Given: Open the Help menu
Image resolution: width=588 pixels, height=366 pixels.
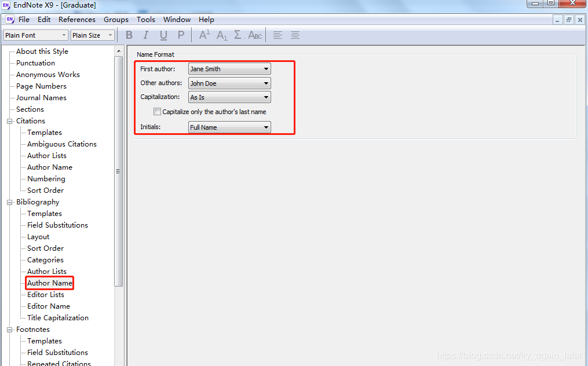Looking at the screenshot, I should coord(206,20).
